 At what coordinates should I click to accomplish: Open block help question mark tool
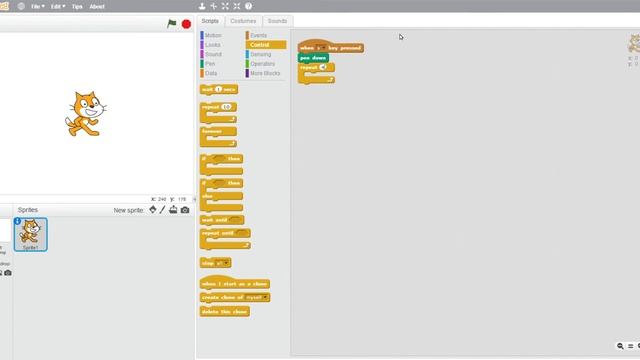click(x=248, y=6)
